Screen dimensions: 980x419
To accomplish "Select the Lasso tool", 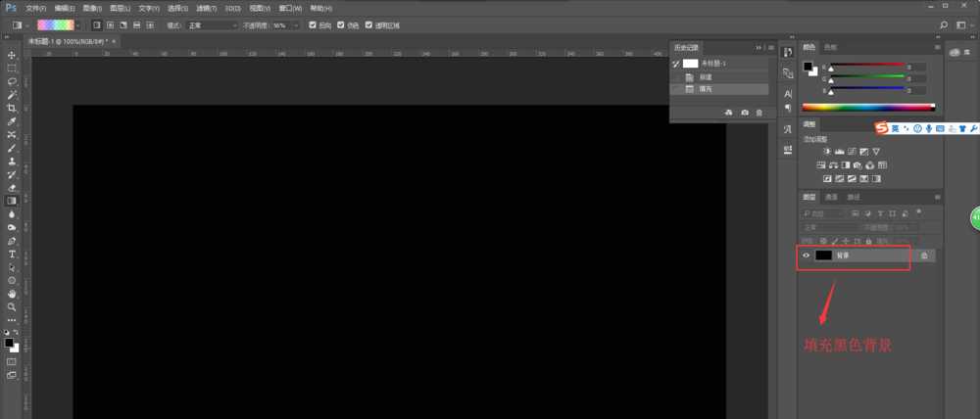I will [11, 82].
